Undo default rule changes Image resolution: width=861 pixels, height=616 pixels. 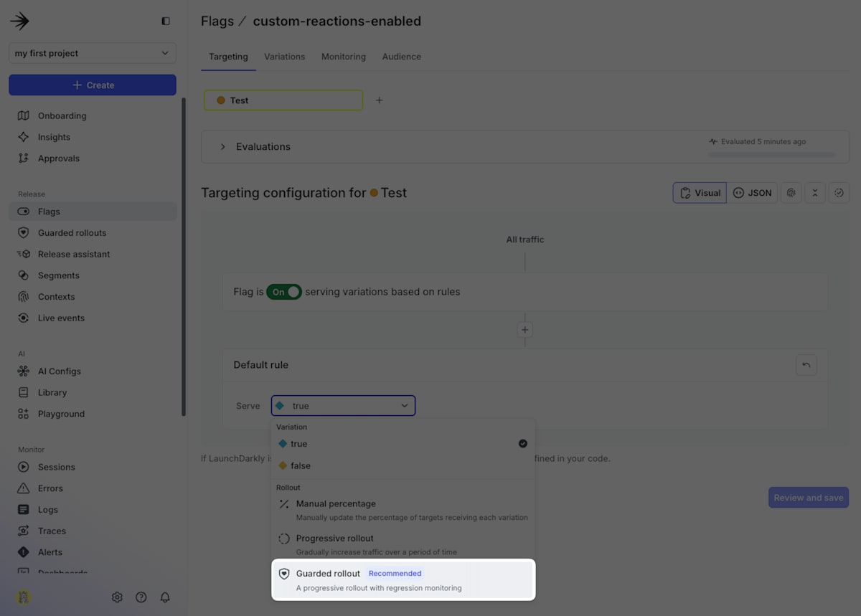point(806,365)
